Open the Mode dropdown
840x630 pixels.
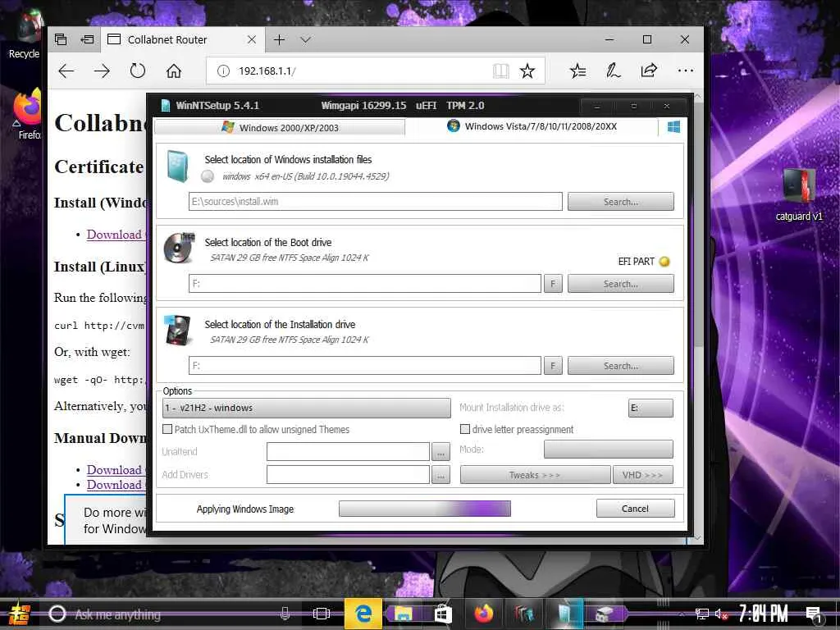[609, 449]
